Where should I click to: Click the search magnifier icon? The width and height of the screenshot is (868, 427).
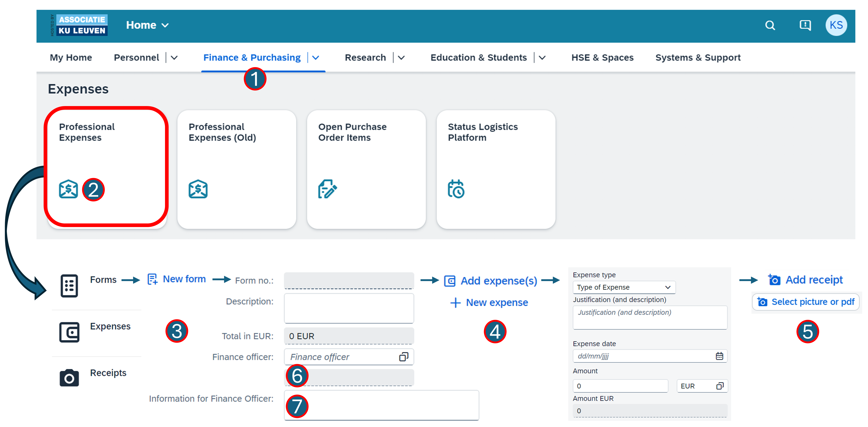tap(770, 25)
